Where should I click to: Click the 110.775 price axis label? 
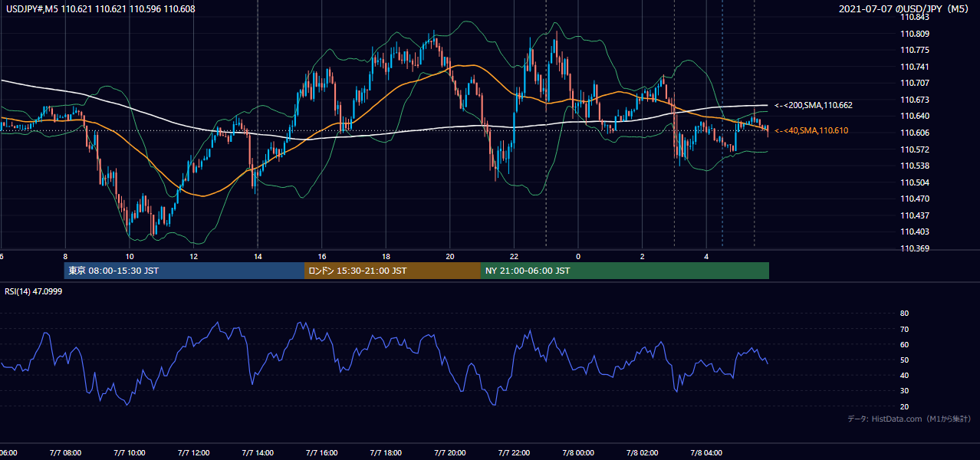[914, 51]
